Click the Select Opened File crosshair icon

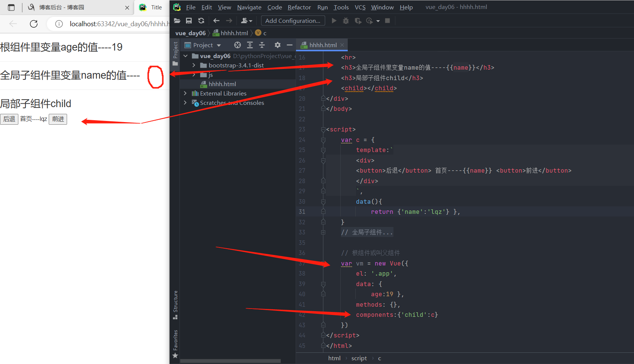pos(238,45)
